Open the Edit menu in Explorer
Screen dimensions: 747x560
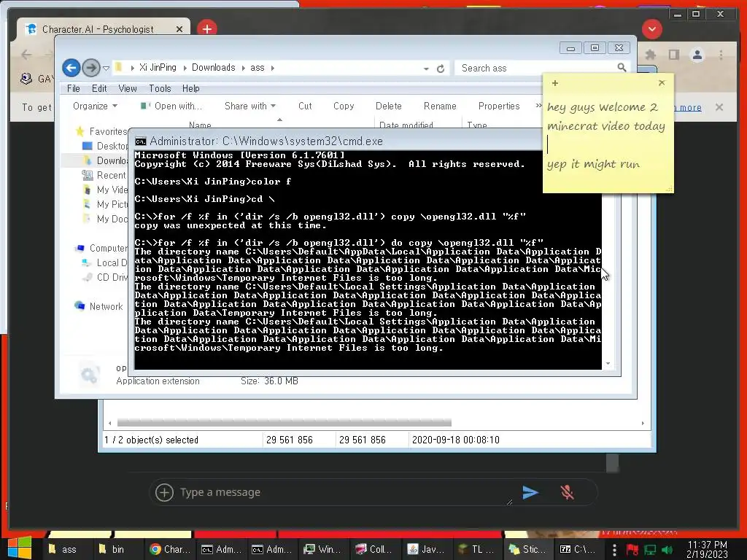[99, 88]
